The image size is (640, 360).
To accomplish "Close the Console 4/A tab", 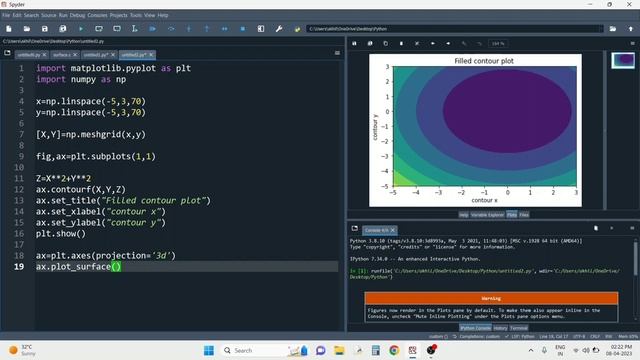I will [x=393, y=230].
